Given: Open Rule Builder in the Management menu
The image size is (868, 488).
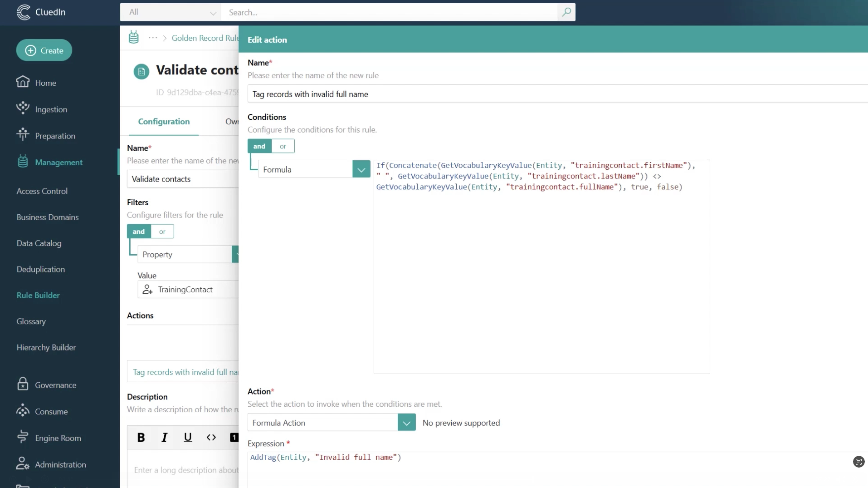Looking at the screenshot, I should (x=38, y=295).
